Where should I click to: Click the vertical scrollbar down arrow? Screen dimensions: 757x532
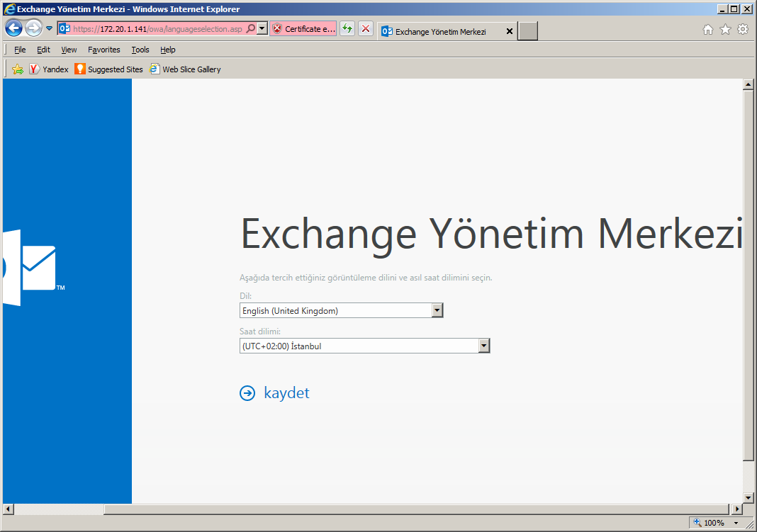pos(748,498)
